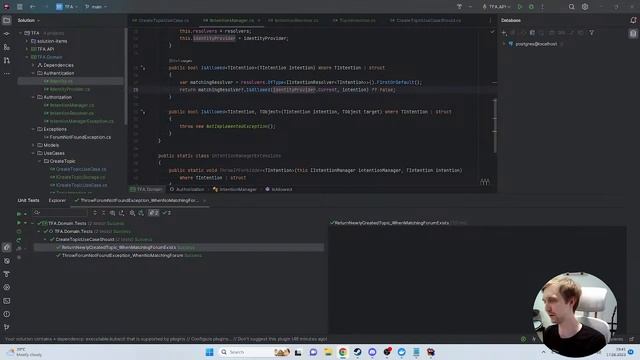Open the Database tool window side icon

tap(633, 33)
